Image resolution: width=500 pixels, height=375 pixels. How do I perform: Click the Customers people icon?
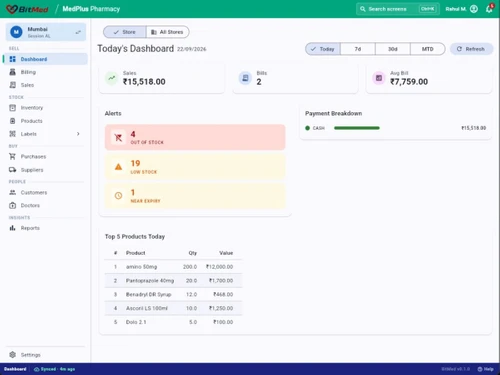pyautogui.click(x=13, y=192)
